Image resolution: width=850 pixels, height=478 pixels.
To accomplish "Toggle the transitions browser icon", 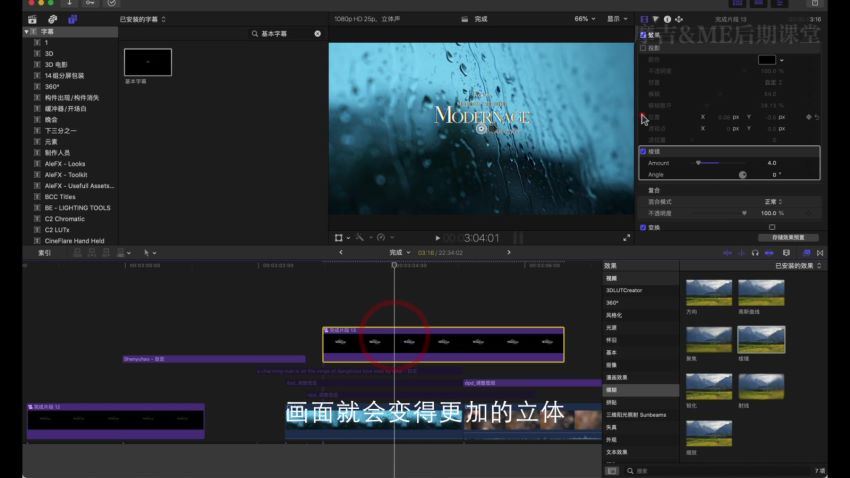I will click(x=820, y=253).
